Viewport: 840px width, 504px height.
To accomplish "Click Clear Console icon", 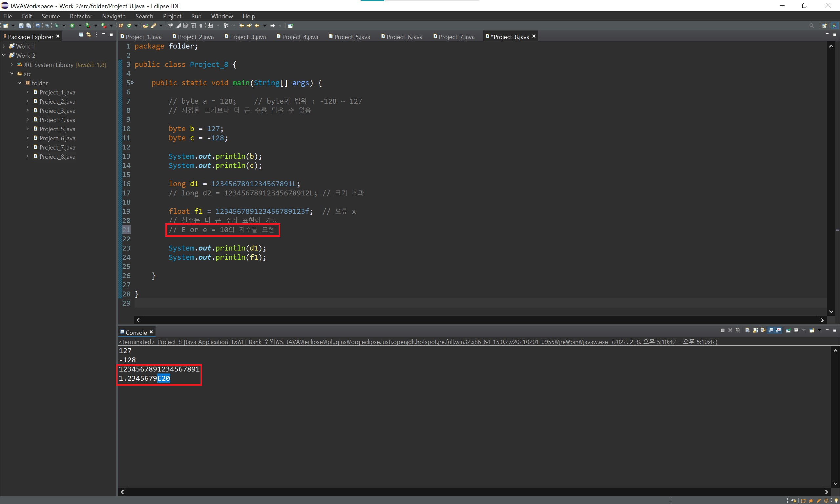I will pos(747,330).
